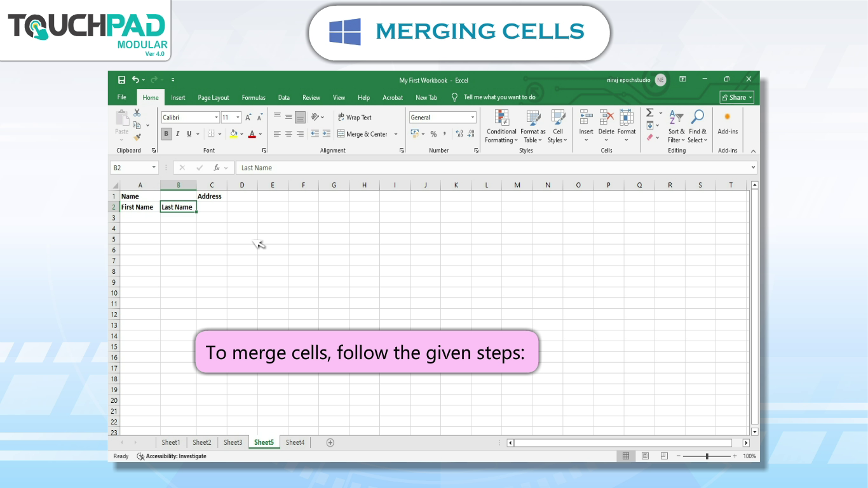Switch to the Formulas ribbon tab
The height and width of the screenshot is (488, 868).
pos(254,98)
